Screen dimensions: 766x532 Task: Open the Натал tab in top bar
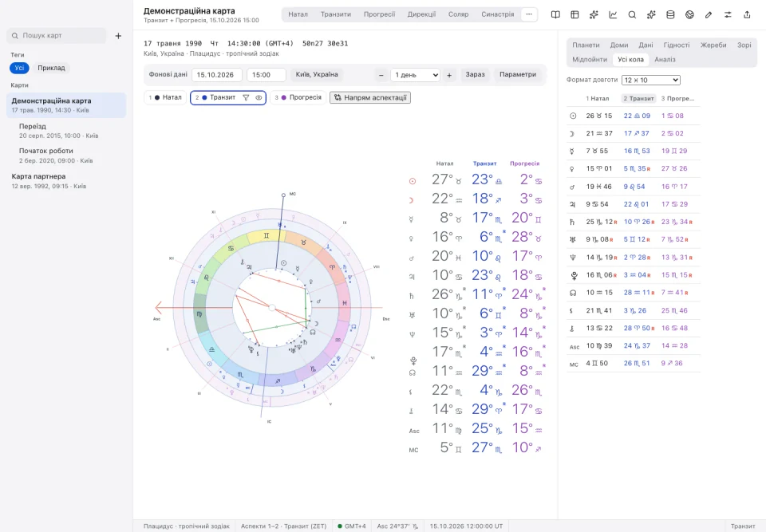(298, 14)
